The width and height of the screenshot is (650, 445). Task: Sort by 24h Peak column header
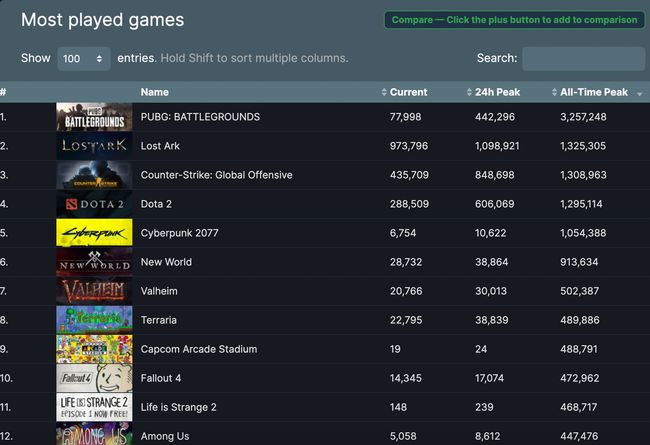pos(495,92)
